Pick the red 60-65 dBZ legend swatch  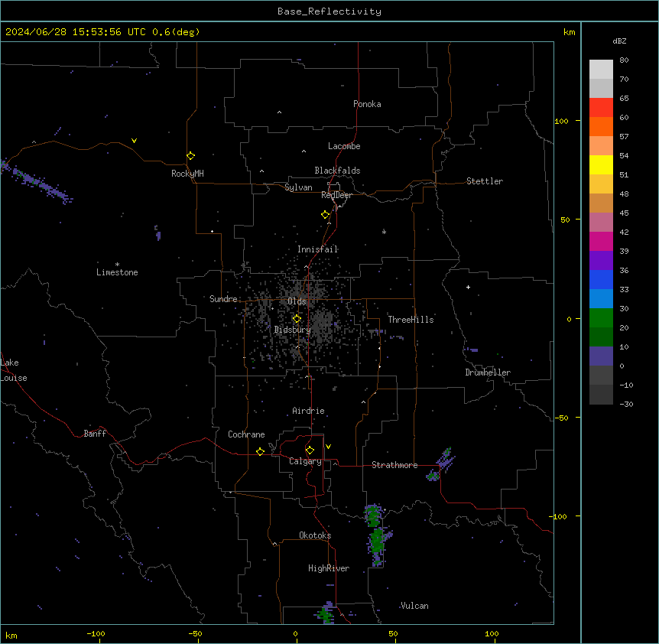601,107
